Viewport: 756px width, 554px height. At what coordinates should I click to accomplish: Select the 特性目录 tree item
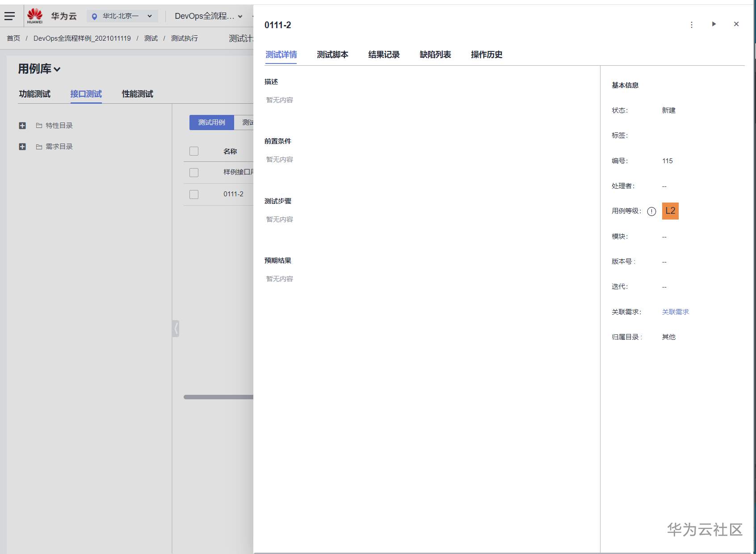click(x=59, y=126)
